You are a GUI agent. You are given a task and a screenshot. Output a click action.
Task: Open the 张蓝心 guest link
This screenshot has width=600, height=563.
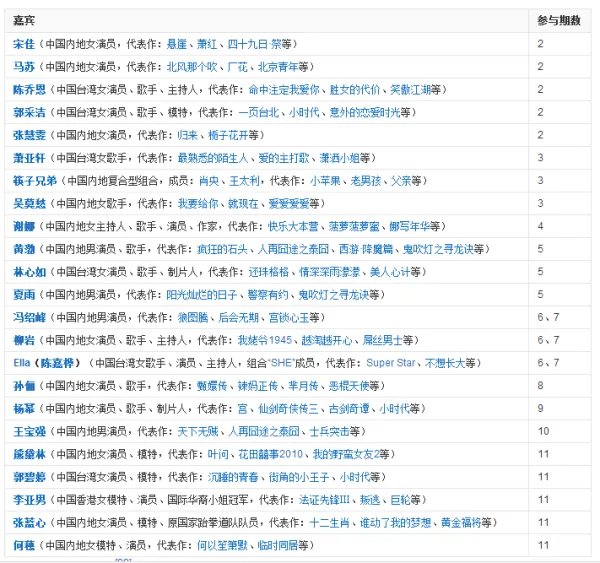click(29, 523)
